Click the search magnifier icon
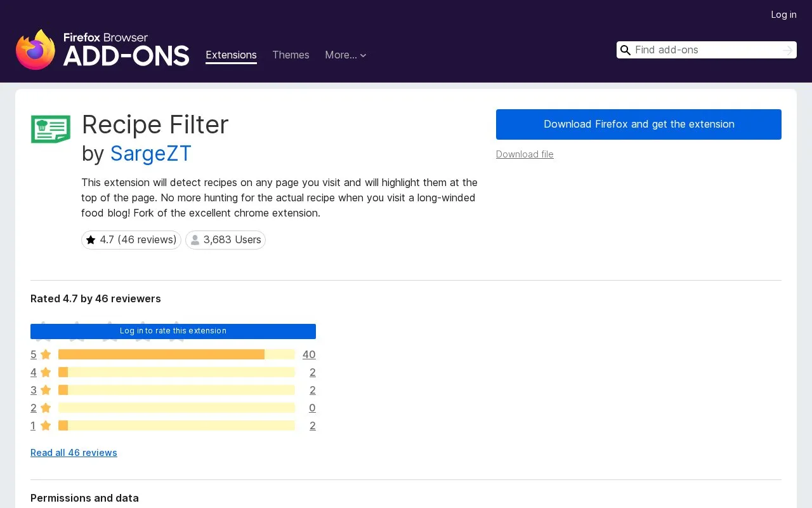Viewport: 812px width, 508px height. pos(625,50)
